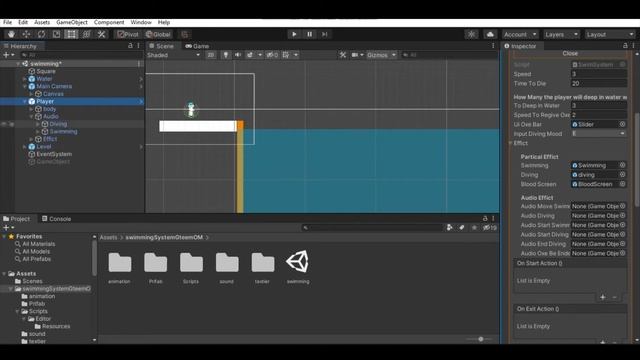Toggle Global handle rotation

click(x=158, y=34)
